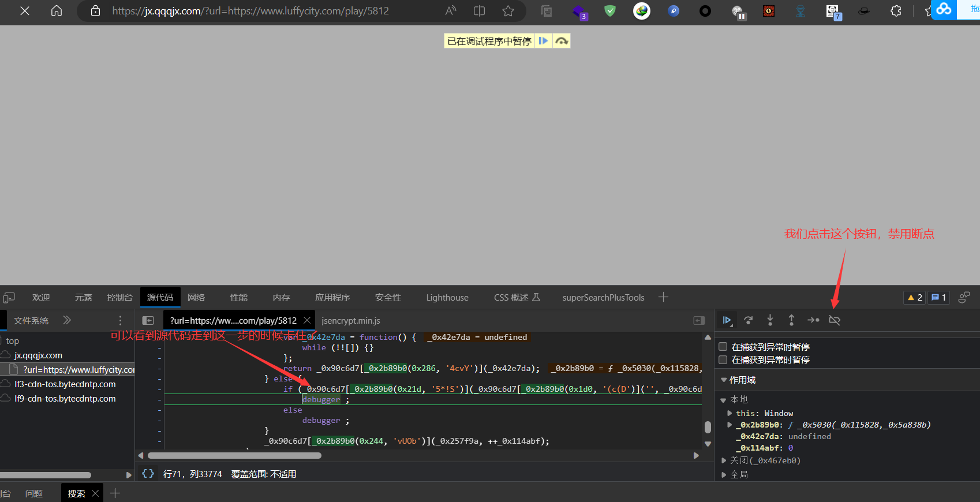Resume script execution in debugger toolbar
The width and height of the screenshot is (980, 502).
(x=727, y=320)
